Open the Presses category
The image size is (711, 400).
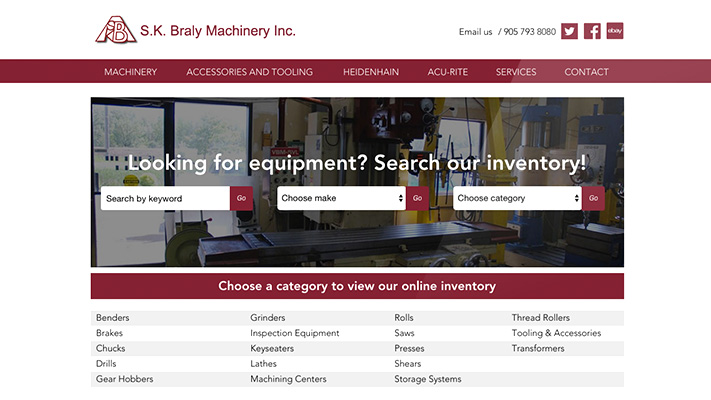(409, 348)
